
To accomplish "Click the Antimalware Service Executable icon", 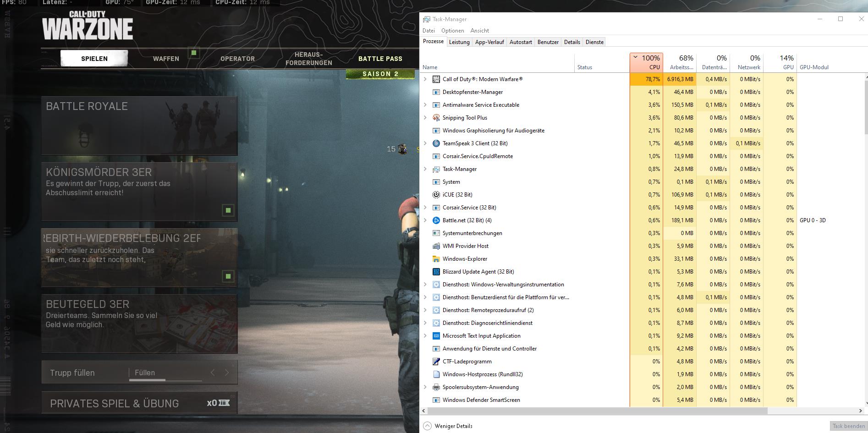I will pyautogui.click(x=436, y=105).
